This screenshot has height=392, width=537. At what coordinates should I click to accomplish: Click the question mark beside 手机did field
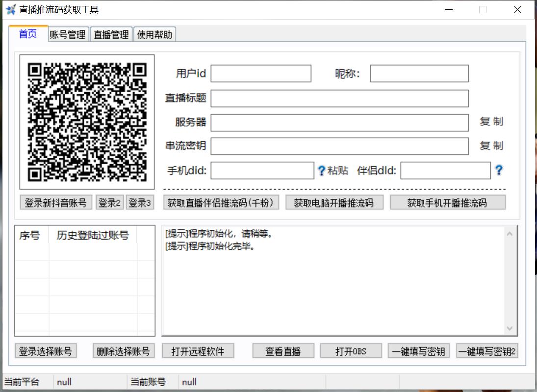pos(321,171)
